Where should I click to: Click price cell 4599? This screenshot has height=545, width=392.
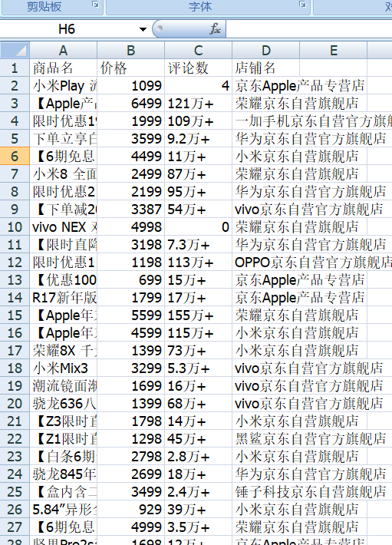130,333
